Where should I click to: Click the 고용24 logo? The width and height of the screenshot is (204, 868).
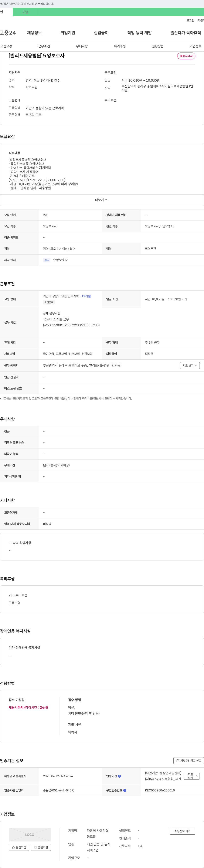click(x=8, y=33)
